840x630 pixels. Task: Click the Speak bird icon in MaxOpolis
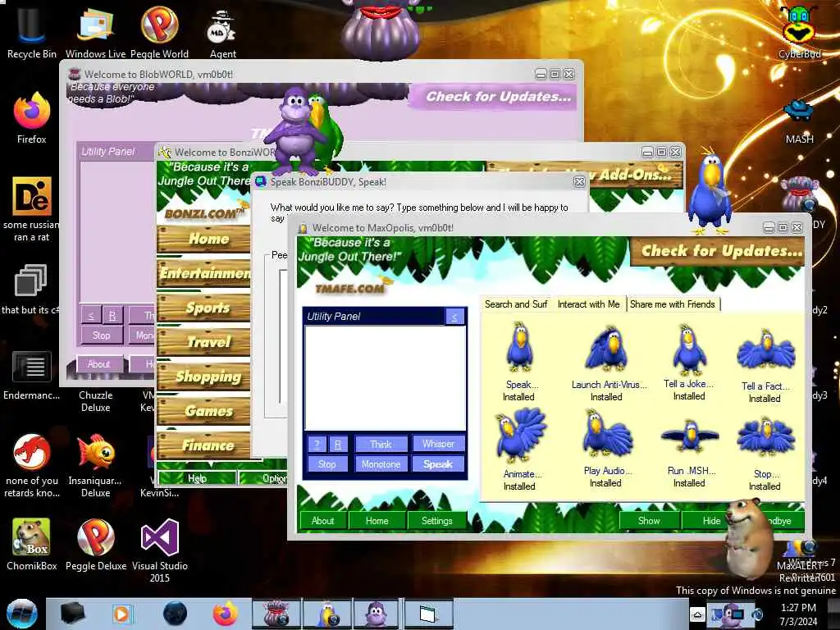[518, 348]
